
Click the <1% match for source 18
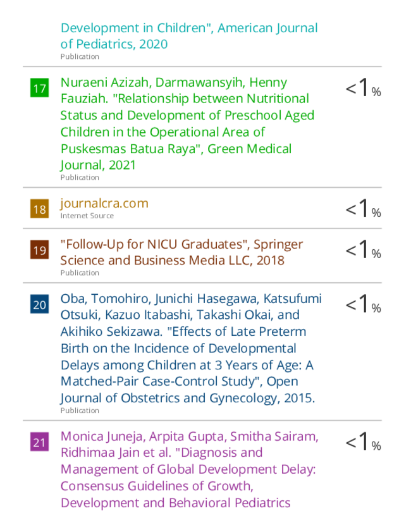click(x=363, y=209)
